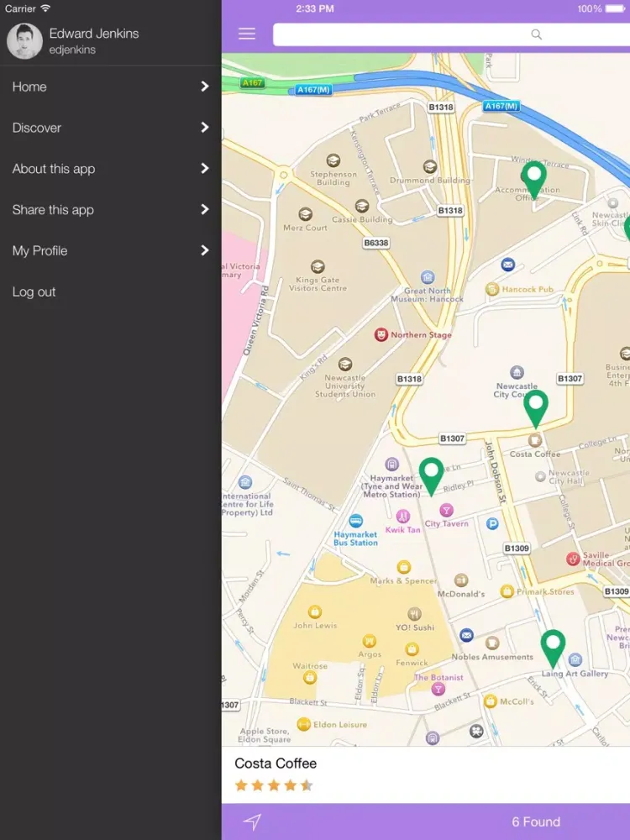Tap the Stephenson Building icon
The image size is (630, 840).
(333, 160)
